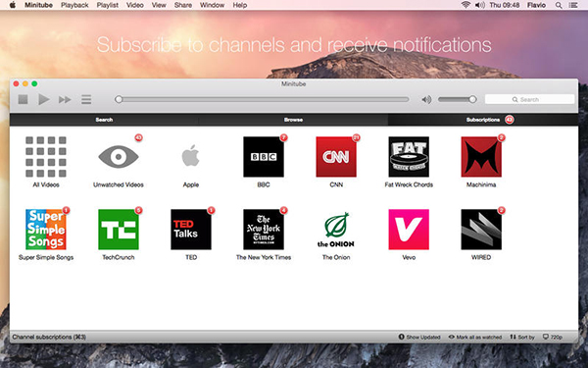Select the Subscriptions tab
The height and width of the screenshot is (368, 588).
483,120
